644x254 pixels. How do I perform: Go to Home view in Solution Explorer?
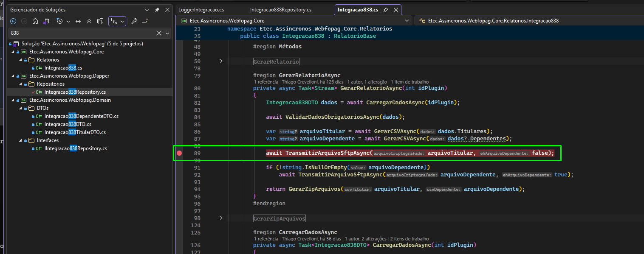coord(35,21)
